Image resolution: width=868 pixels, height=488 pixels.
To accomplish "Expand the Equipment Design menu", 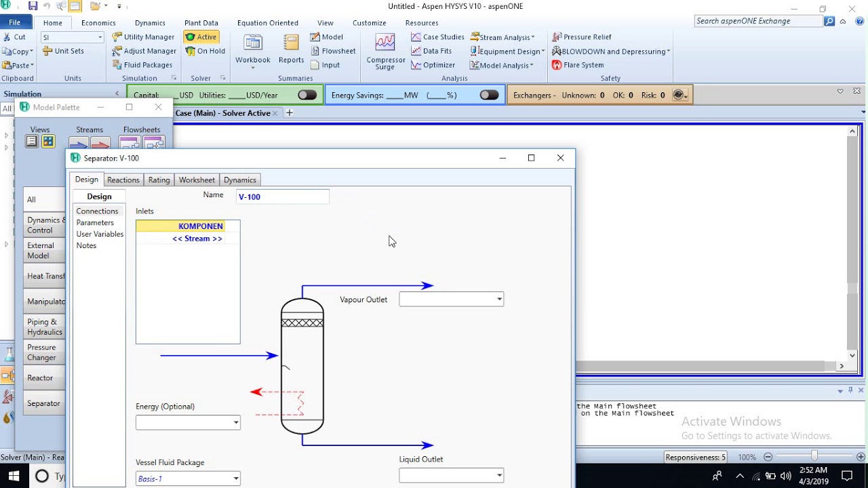I will (x=508, y=51).
